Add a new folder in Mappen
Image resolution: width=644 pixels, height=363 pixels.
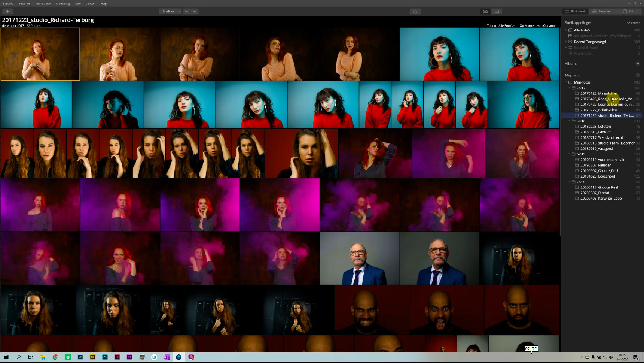[x=638, y=75]
